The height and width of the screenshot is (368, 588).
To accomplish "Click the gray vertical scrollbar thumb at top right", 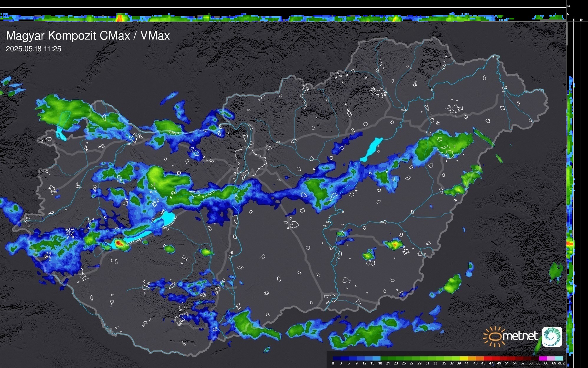I will pyautogui.click(x=567, y=33).
